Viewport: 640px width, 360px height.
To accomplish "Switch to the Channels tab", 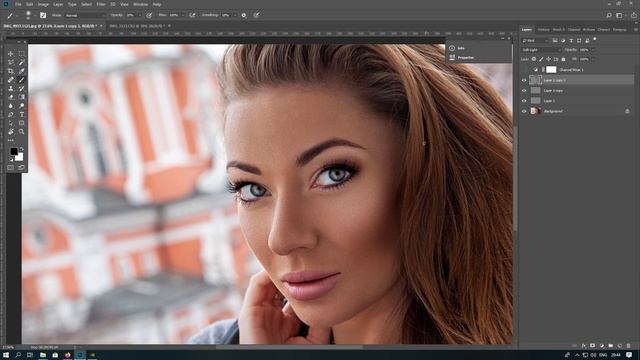I will [x=573, y=29].
